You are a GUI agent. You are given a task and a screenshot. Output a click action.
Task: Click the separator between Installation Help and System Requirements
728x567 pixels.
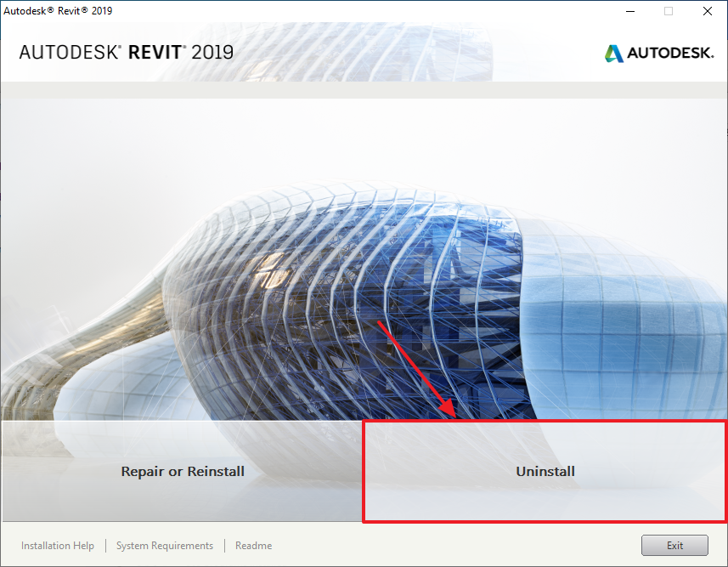[x=105, y=545]
